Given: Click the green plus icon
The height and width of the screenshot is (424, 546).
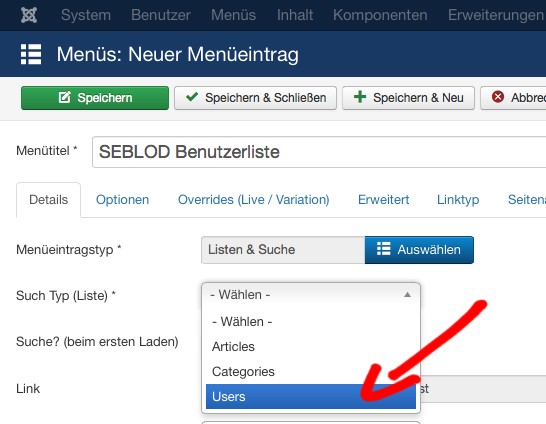Looking at the screenshot, I should click(360, 97).
